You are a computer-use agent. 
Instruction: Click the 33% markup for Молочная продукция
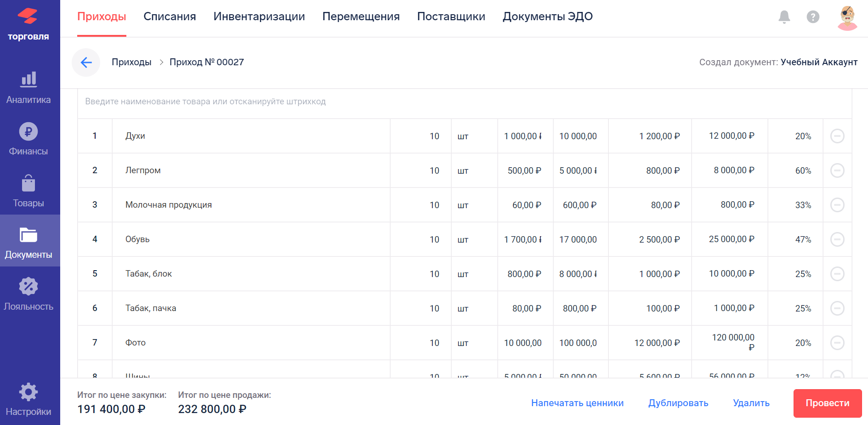pos(803,205)
